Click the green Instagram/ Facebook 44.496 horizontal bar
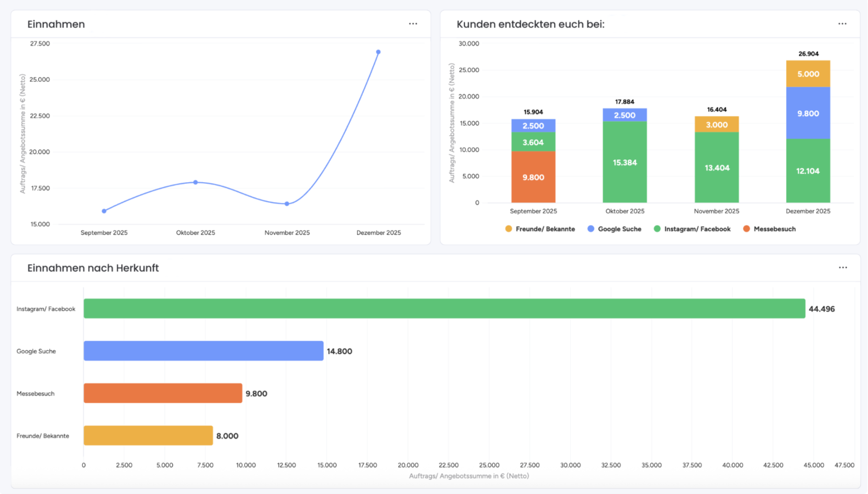868x494 pixels. click(444, 308)
